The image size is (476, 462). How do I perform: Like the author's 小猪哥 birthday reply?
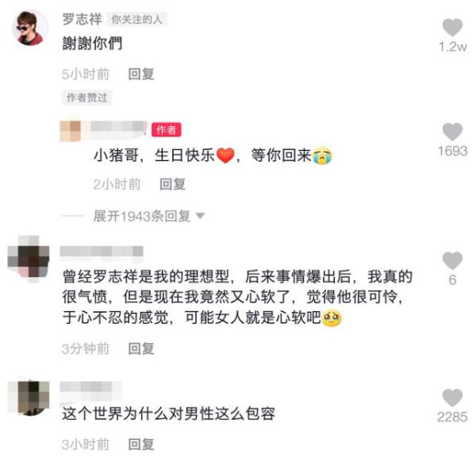452,132
